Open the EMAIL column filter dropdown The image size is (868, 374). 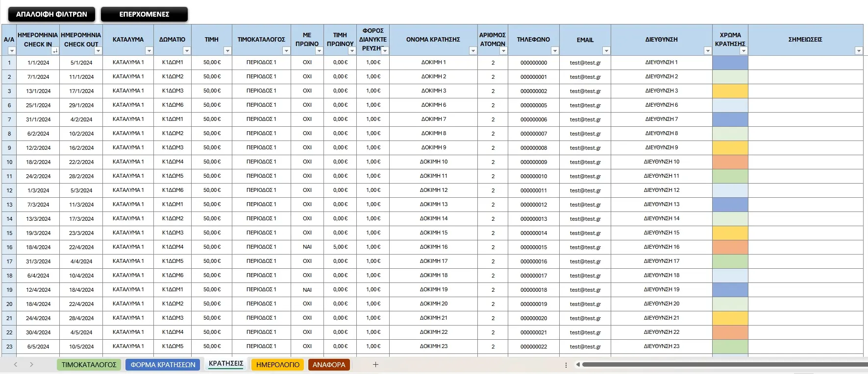(x=606, y=51)
